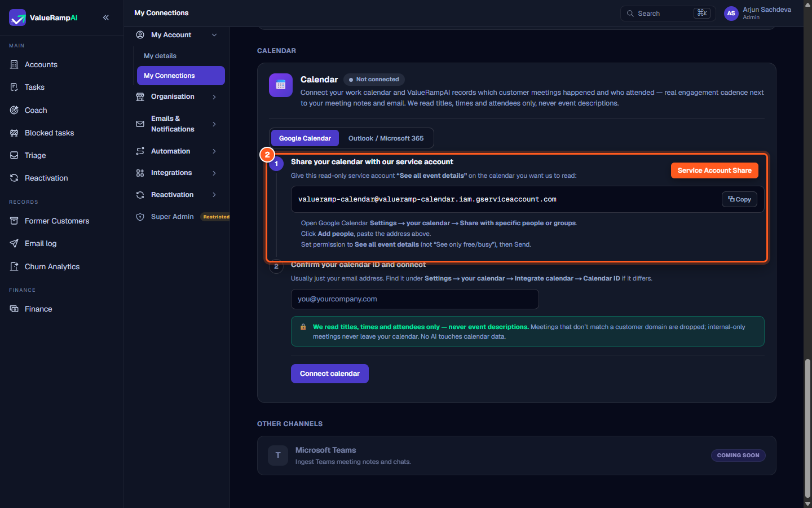812x508 pixels.
Task: Switch to the Google Calendar tab
Action: (x=305, y=138)
